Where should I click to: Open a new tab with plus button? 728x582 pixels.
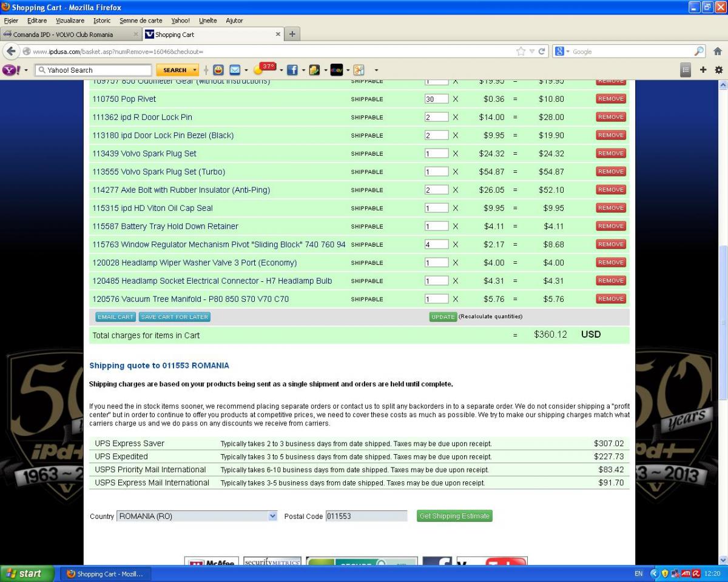292,34
